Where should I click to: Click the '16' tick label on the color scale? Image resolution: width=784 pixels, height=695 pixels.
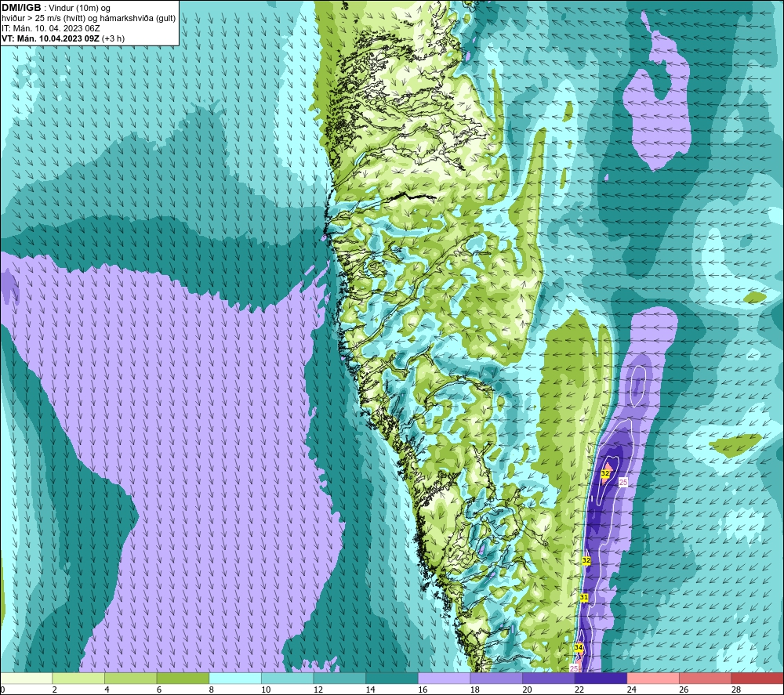[x=423, y=690]
